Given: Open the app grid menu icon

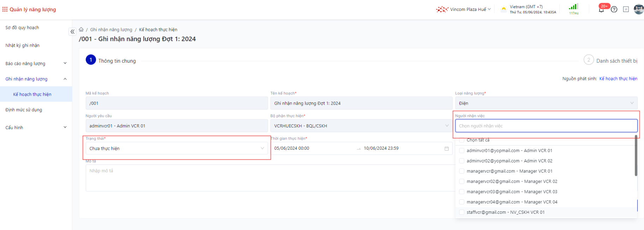Looking at the screenshot, I should pos(5,10).
